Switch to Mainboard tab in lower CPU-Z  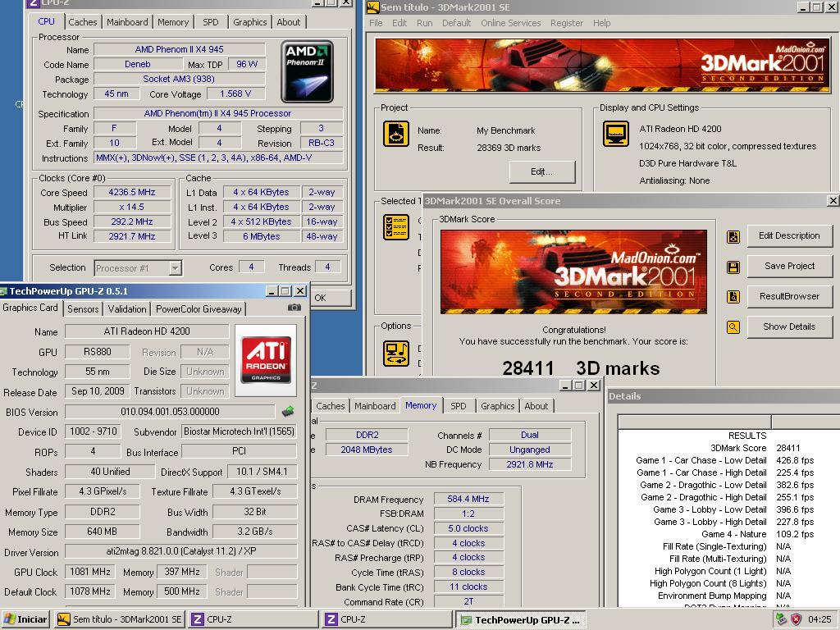click(375, 406)
